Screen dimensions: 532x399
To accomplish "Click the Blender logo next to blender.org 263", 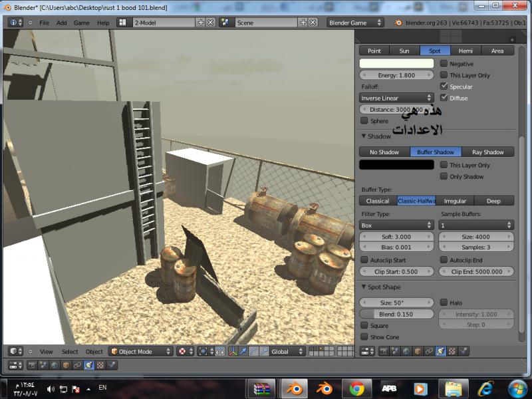I will coord(398,23).
